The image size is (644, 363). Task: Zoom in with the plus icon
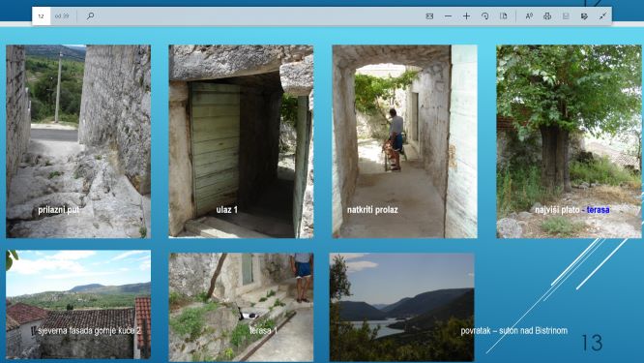[x=467, y=16]
